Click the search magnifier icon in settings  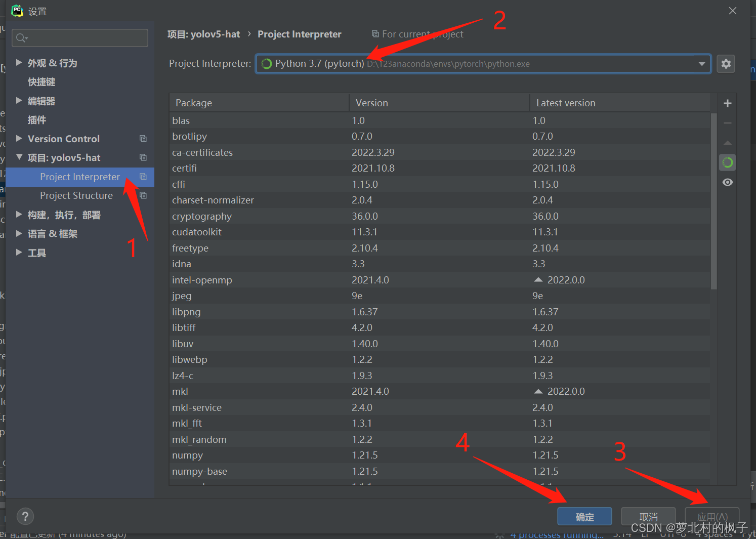coord(21,38)
